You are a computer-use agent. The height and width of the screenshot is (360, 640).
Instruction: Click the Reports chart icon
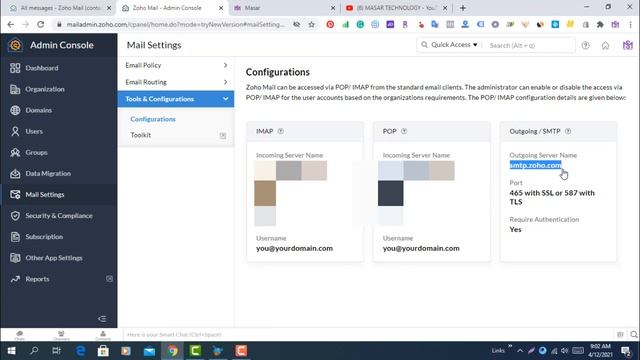click(x=15, y=279)
